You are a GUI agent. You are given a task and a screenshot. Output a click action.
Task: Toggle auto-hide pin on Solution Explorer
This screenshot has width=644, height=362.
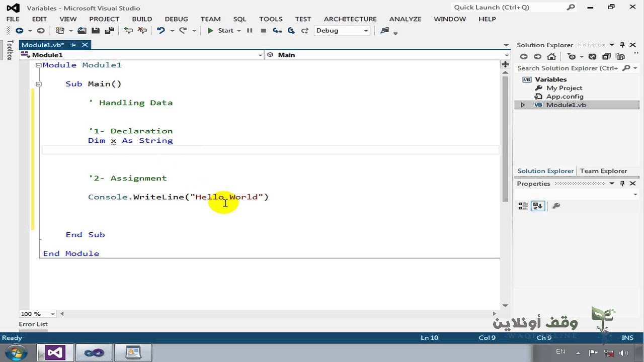[622, 45]
